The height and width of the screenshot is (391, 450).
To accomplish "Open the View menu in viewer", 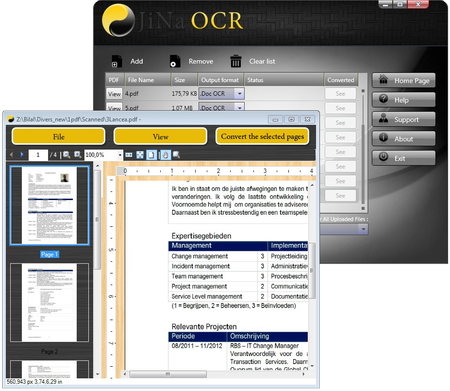I will [x=160, y=137].
